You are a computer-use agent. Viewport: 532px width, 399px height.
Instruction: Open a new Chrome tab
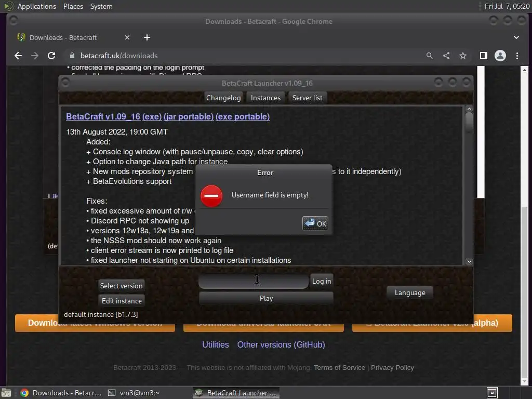coord(147,37)
